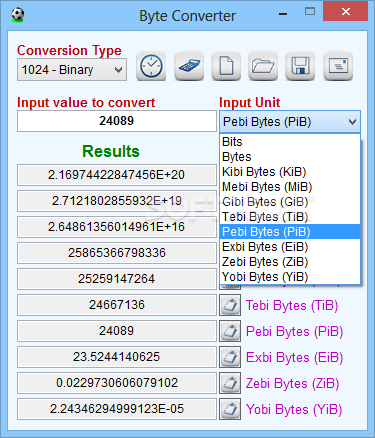This screenshot has height=438, width=375.
Task: Maximize the Byte Converter window
Action: pyautogui.click(x=310, y=12)
